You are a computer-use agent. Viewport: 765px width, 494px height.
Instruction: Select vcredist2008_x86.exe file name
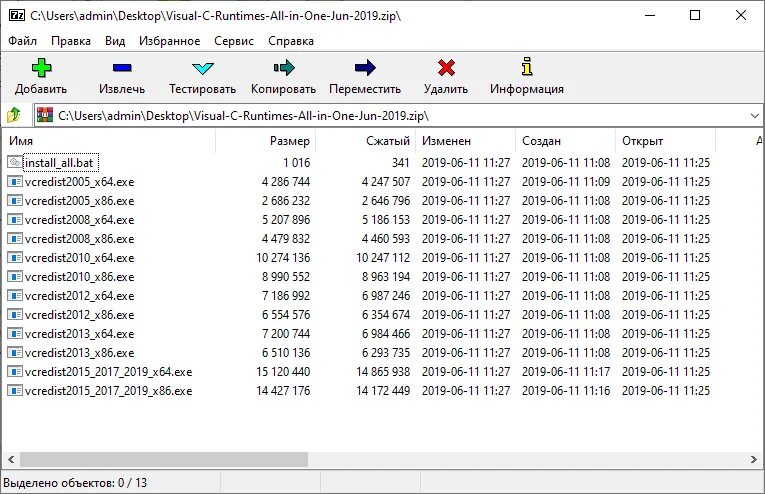80,239
